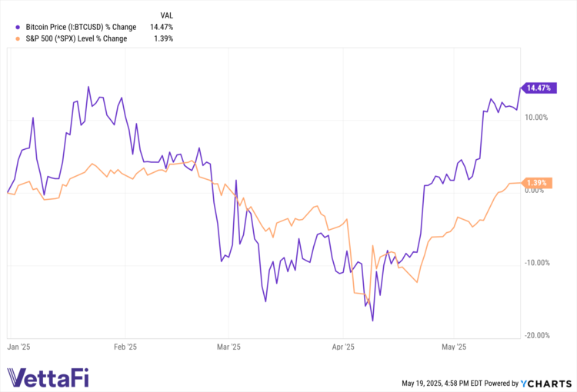This screenshot has height=392, width=577.
Task: Select the S&P 500 Level legend label
Action: coord(71,38)
